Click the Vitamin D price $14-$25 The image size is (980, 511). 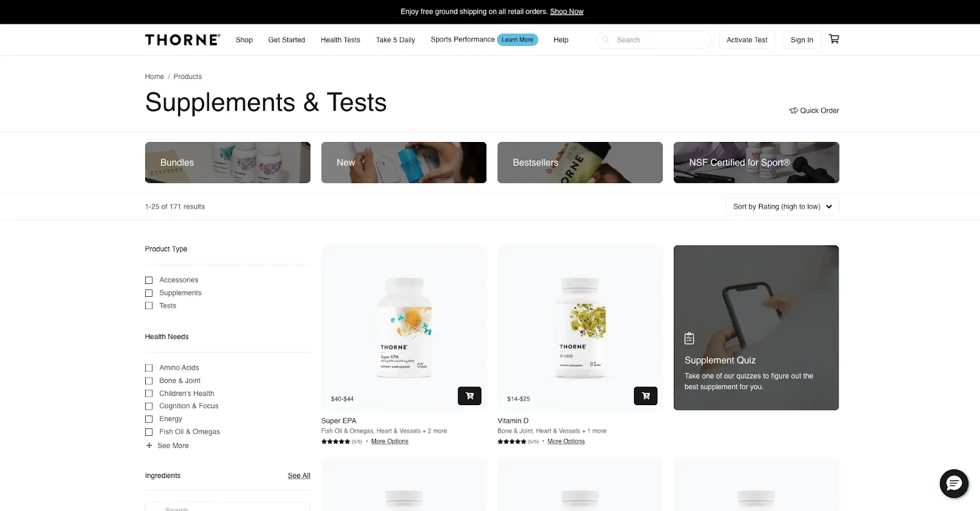(518, 399)
